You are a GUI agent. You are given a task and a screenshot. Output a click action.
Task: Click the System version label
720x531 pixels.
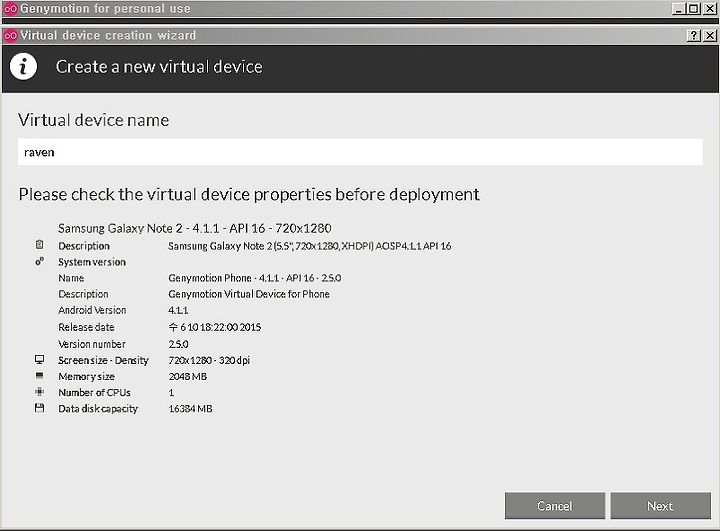(92, 262)
